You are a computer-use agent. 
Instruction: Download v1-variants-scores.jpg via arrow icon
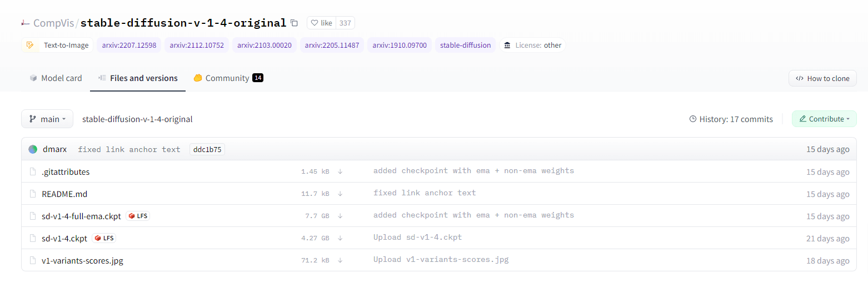[x=340, y=260]
